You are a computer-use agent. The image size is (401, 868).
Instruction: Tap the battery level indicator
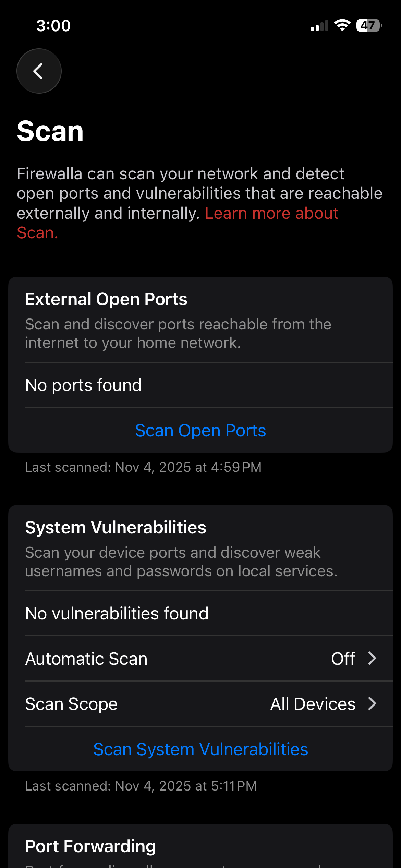pos(369,25)
